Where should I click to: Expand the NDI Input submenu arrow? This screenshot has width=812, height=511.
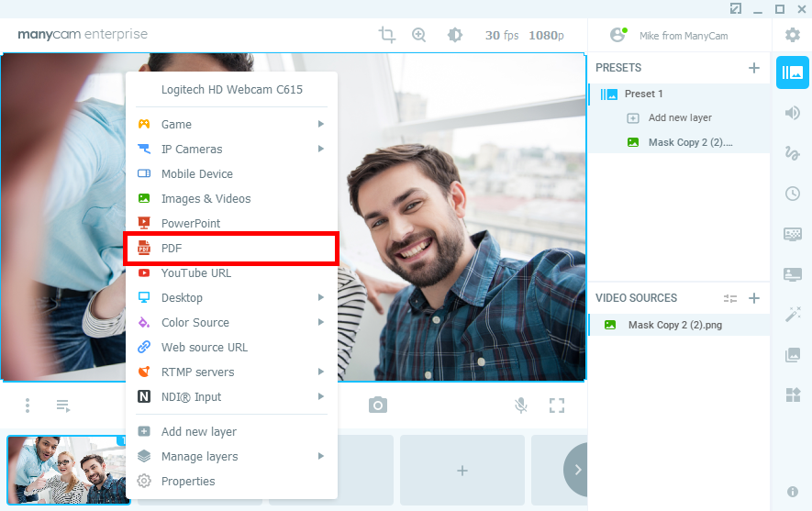point(321,396)
